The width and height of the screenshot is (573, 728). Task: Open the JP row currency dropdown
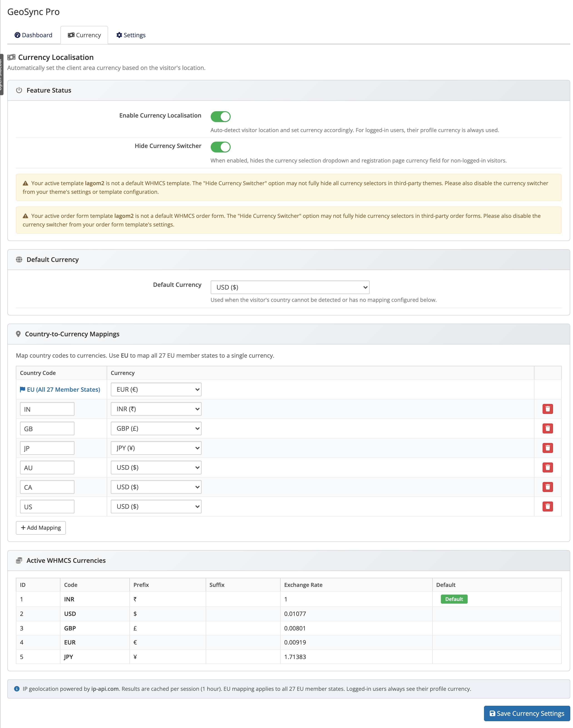156,448
